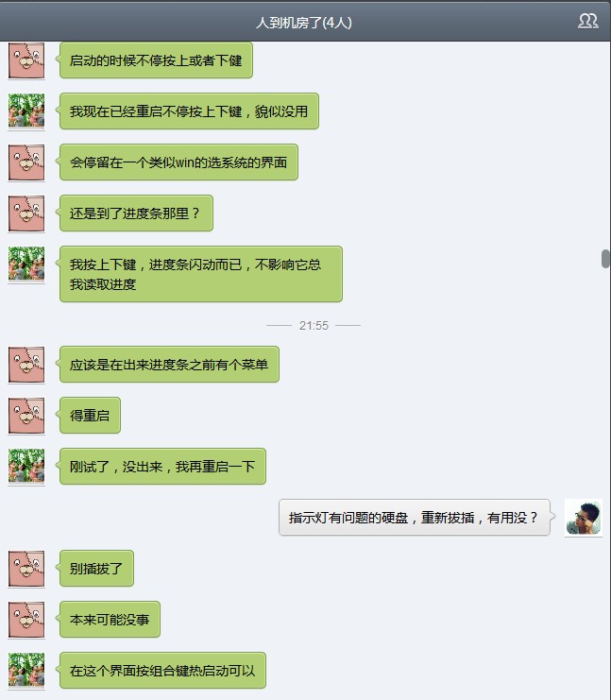Select the '我按上下键，进度条闪动而已' message bubble
The image size is (611, 700).
coord(201,274)
